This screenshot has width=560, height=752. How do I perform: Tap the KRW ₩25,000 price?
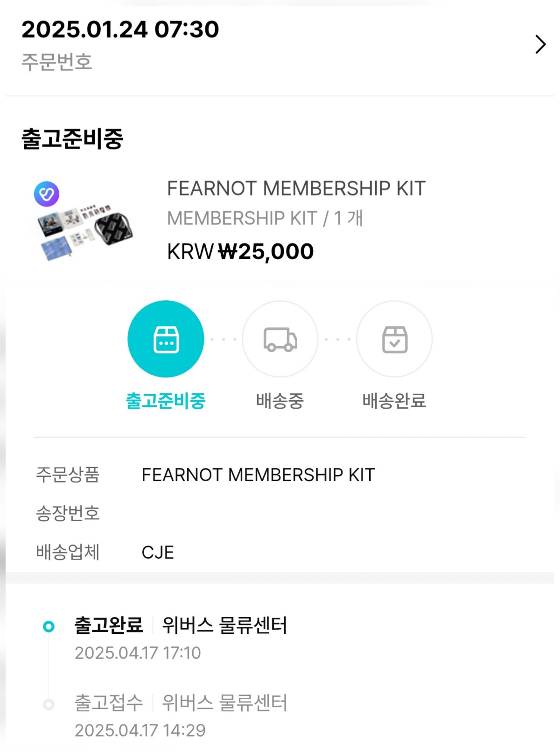click(x=240, y=252)
